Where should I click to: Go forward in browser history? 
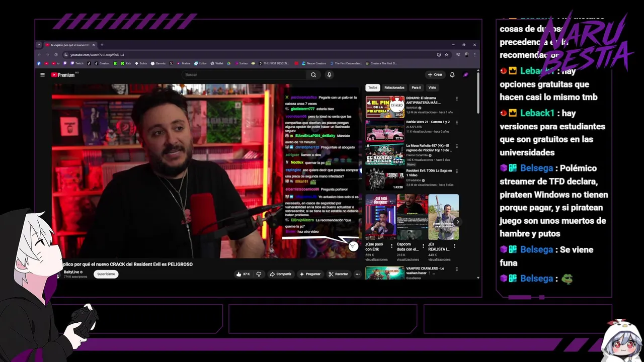(x=47, y=55)
